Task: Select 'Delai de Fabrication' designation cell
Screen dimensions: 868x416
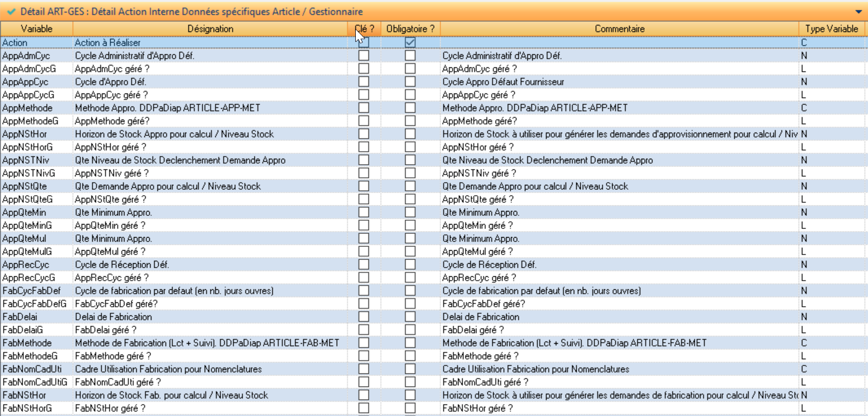Action: point(114,316)
